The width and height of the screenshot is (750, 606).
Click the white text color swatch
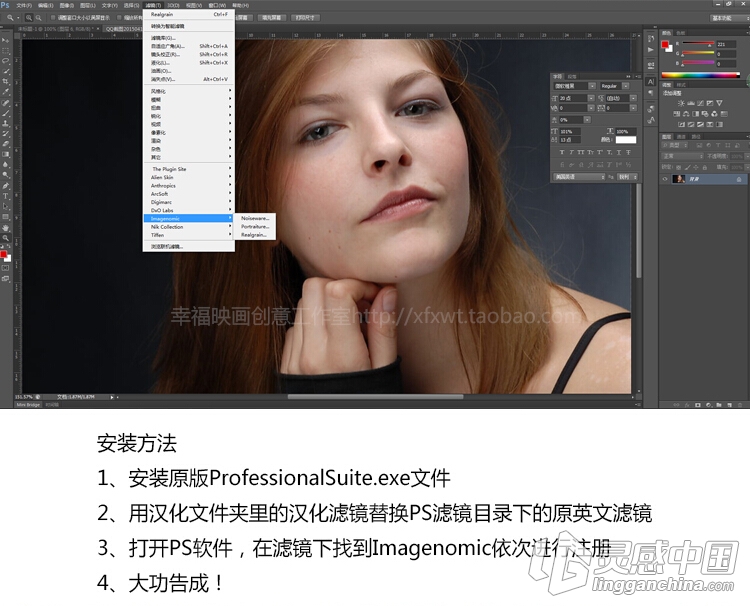tap(626, 140)
